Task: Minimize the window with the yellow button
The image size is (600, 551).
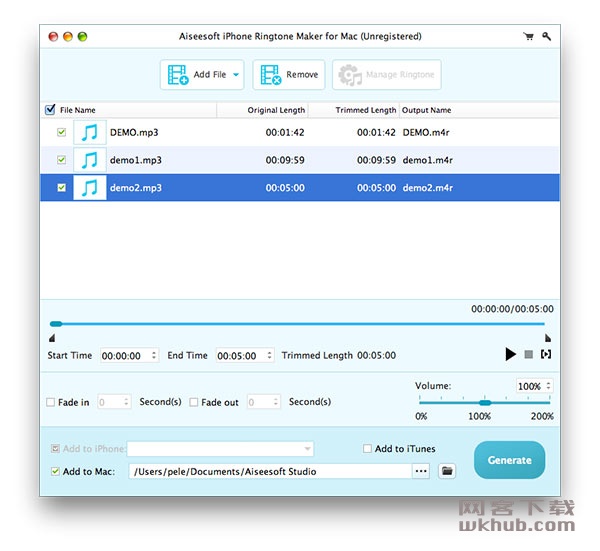Action: tap(68, 36)
